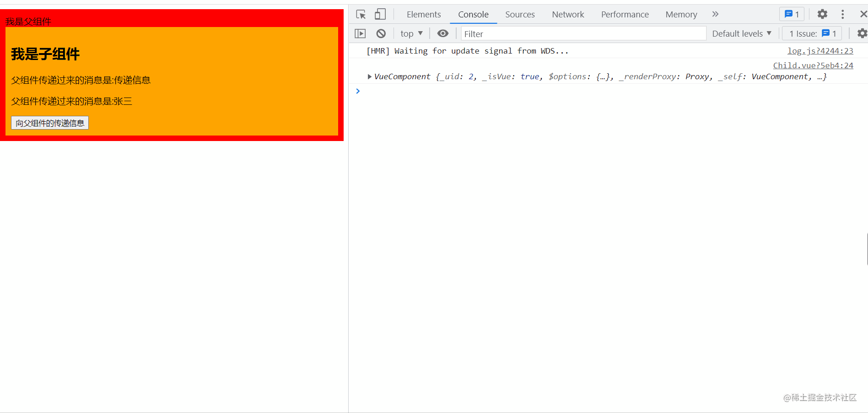Open the Default levels dropdown
868x413 pixels.
741,33
